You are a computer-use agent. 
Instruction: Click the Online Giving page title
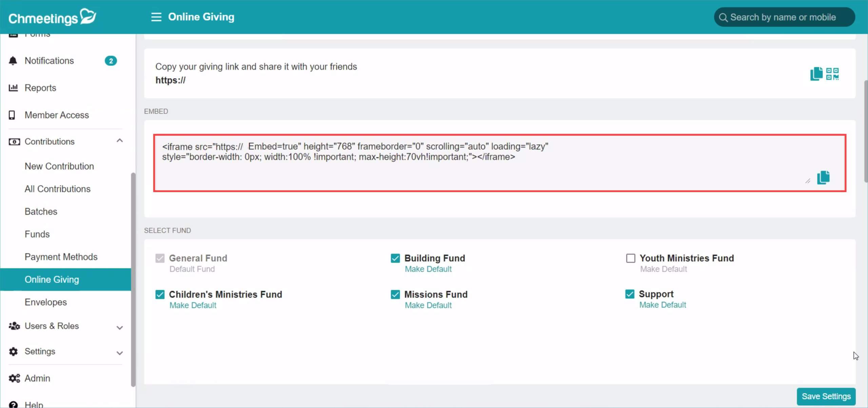(201, 17)
